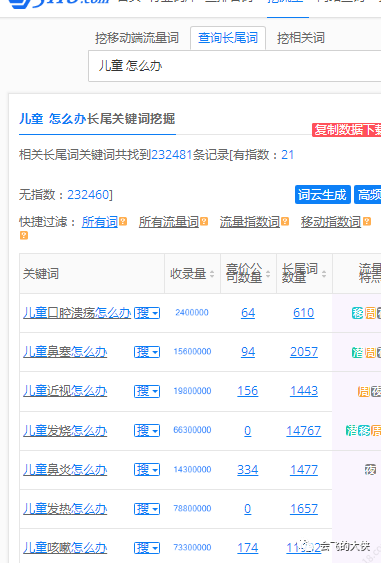
Task: Open keyword 儿童近视怎么办
Action: pyautogui.click(x=65, y=391)
